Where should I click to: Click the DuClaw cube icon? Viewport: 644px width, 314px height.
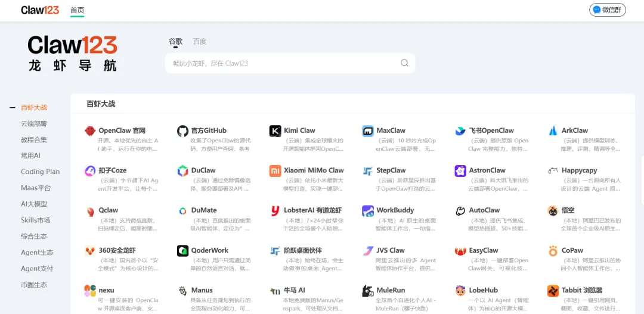(183, 171)
